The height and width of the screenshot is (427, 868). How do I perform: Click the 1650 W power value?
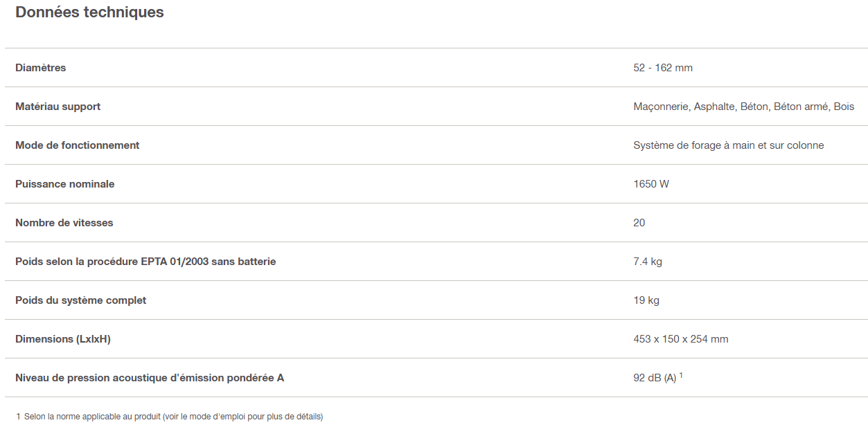coord(650,184)
